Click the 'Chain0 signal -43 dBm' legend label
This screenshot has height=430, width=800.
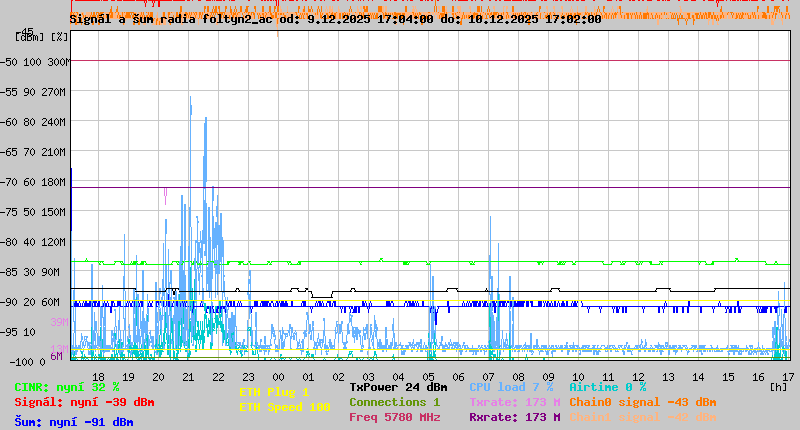pyautogui.click(x=643, y=402)
